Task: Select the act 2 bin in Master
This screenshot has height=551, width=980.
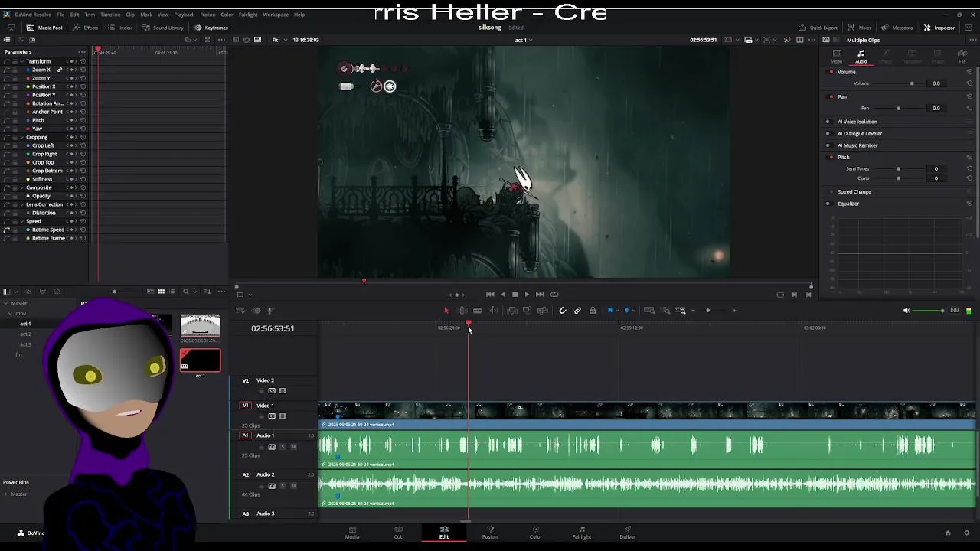Action: click(x=25, y=334)
